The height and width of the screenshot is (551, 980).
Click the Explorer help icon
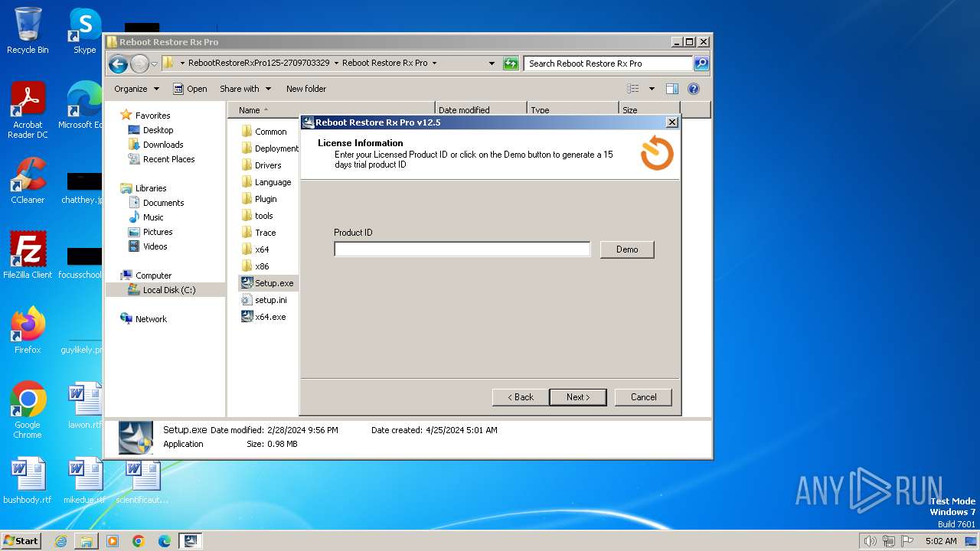coord(694,89)
